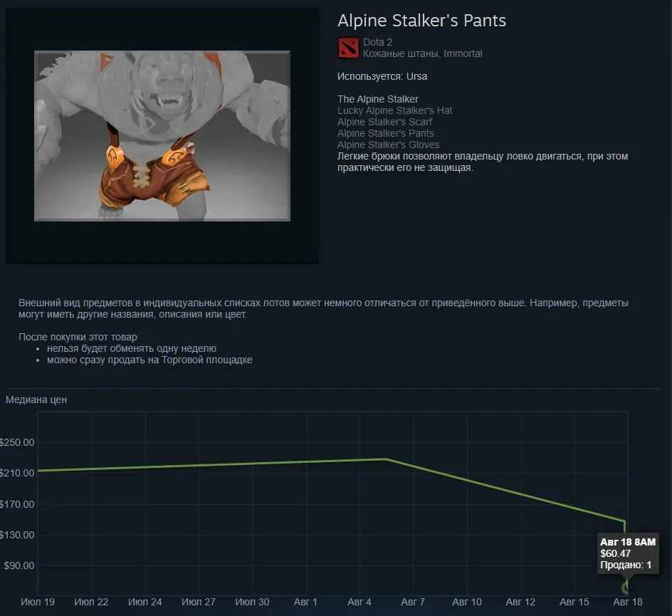This screenshot has height=616, width=672.
Task: Click the Используется: Ursa hero text
Action: pyautogui.click(x=382, y=76)
